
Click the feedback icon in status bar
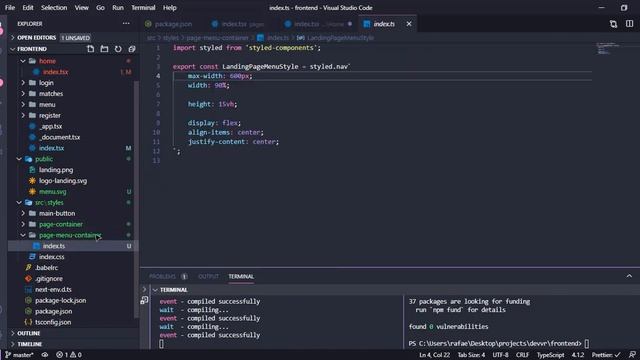click(x=632, y=355)
